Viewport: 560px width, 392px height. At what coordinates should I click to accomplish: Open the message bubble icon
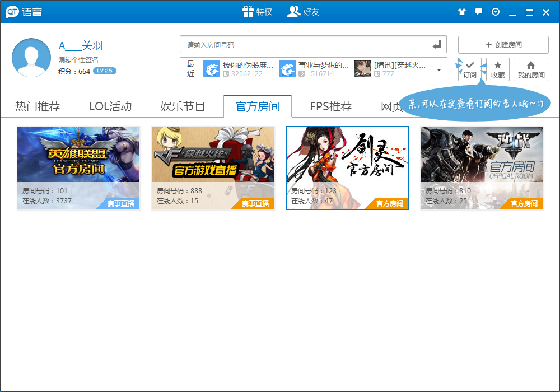click(x=479, y=12)
